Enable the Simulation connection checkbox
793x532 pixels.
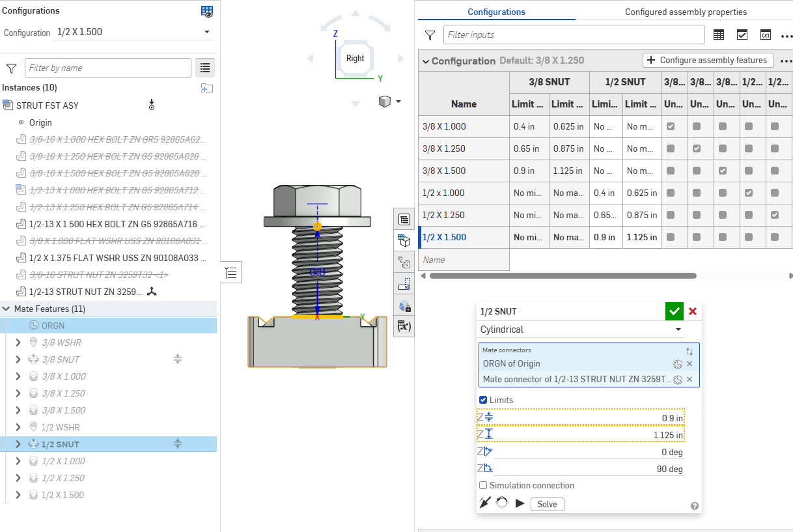483,485
